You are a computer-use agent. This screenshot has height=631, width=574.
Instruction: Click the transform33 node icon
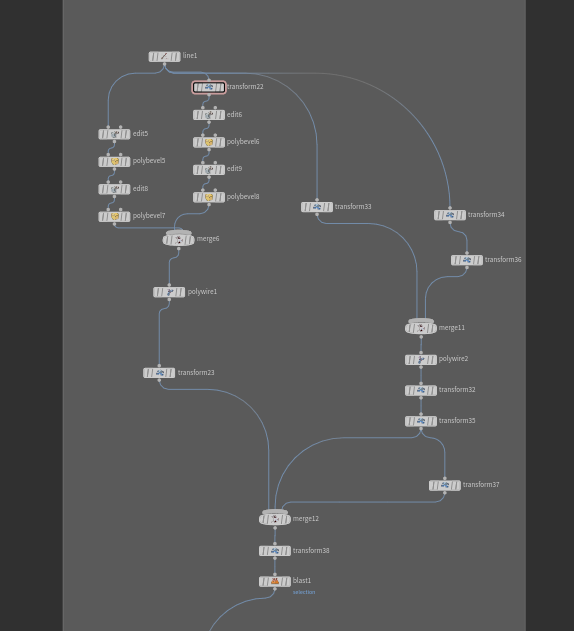pos(317,207)
